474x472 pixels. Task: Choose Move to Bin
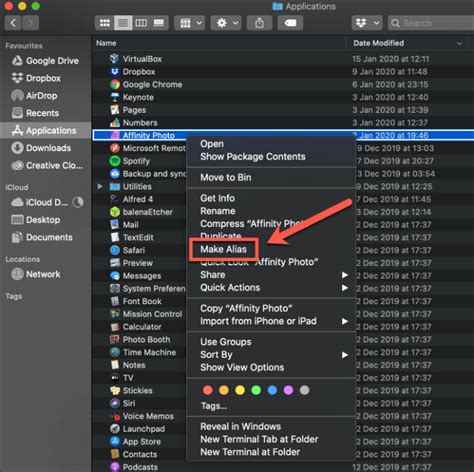pyautogui.click(x=271, y=177)
